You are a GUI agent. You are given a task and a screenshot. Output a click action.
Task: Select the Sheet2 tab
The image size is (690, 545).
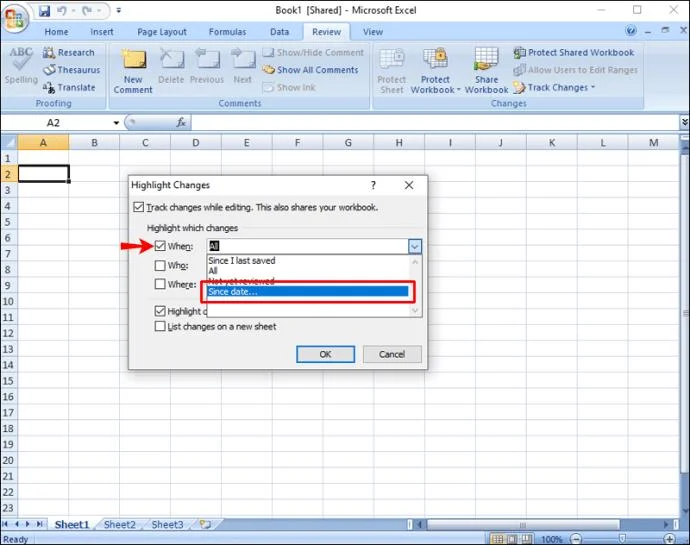(120, 524)
